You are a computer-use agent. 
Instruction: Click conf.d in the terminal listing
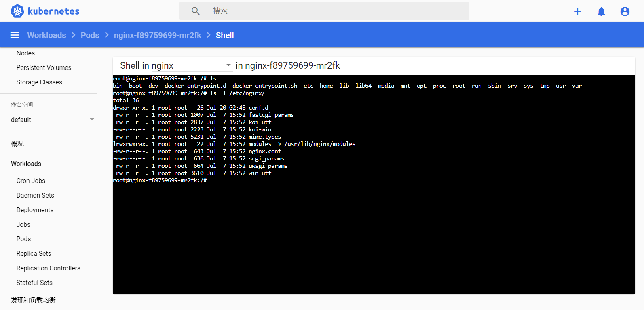[x=258, y=108]
